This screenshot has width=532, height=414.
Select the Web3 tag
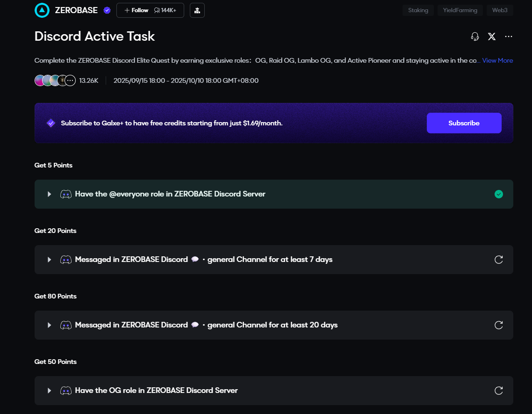pos(499,10)
